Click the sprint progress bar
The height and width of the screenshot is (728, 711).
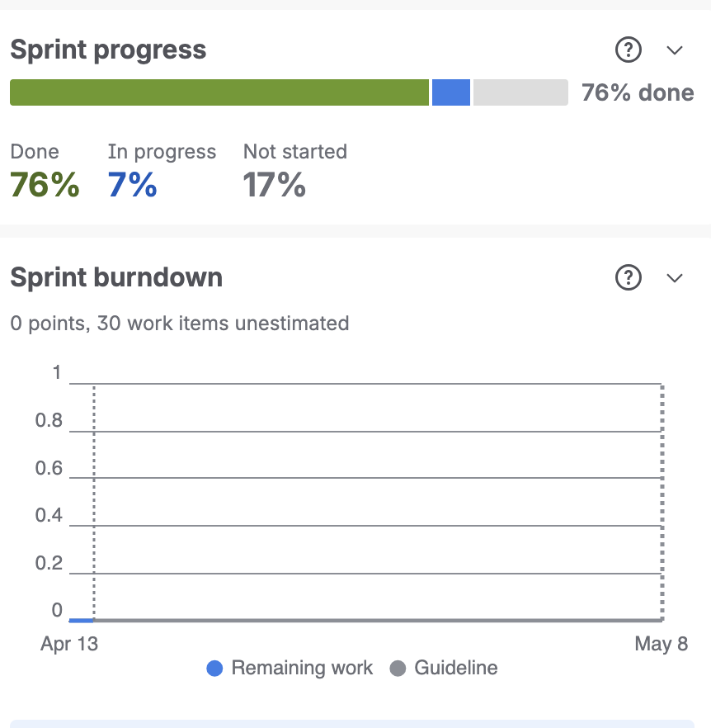[x=289, y=92]
